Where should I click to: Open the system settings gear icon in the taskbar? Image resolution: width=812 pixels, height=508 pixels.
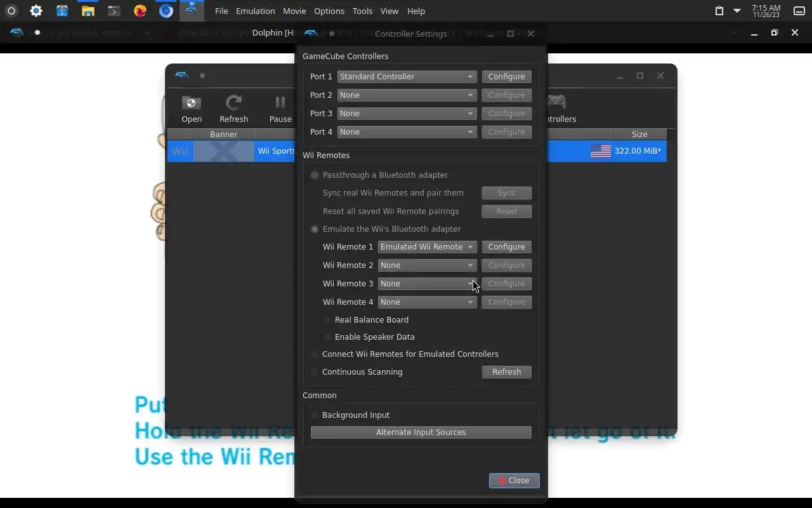pos(36,11)
